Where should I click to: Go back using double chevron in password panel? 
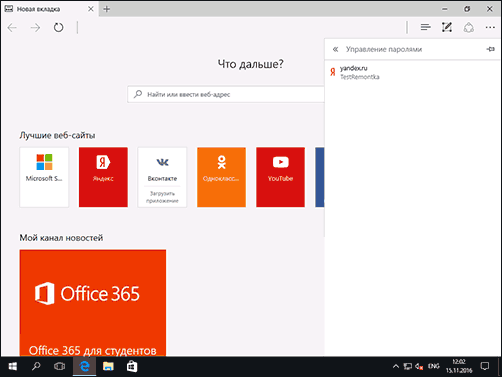[x=335, y=49]
